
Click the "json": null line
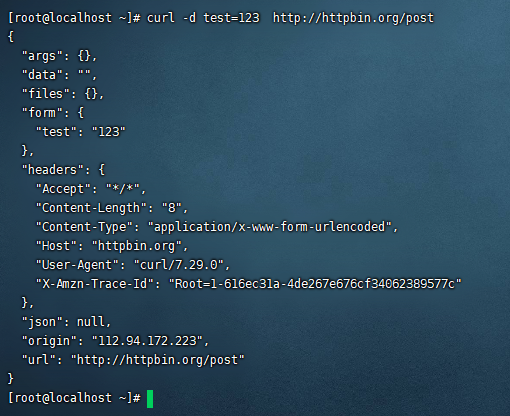[x=66, y=322]
